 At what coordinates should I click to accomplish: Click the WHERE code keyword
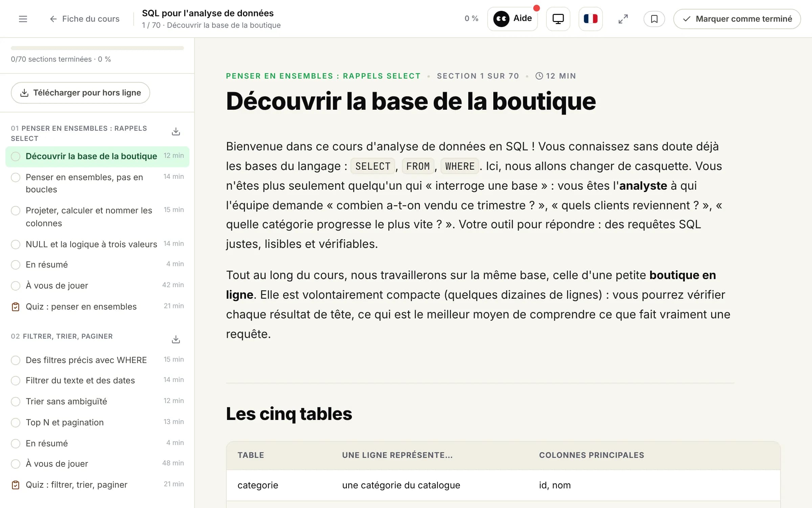pos(460,166)
